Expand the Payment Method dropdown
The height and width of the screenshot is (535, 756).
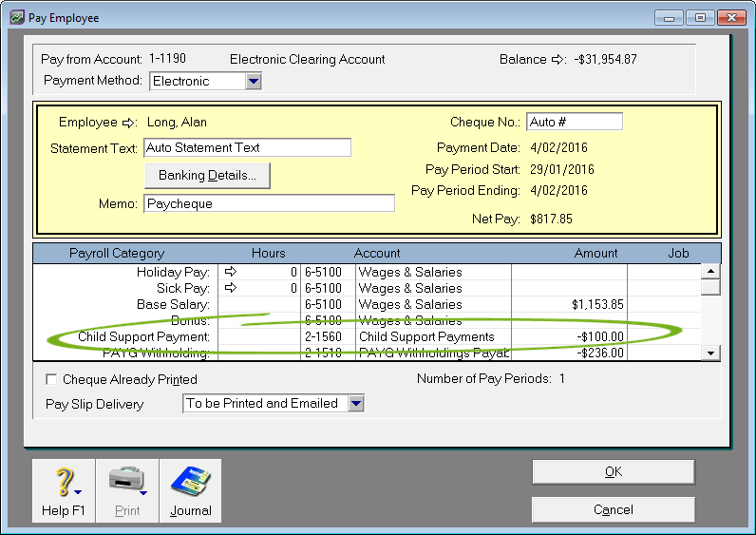point(253,82)
